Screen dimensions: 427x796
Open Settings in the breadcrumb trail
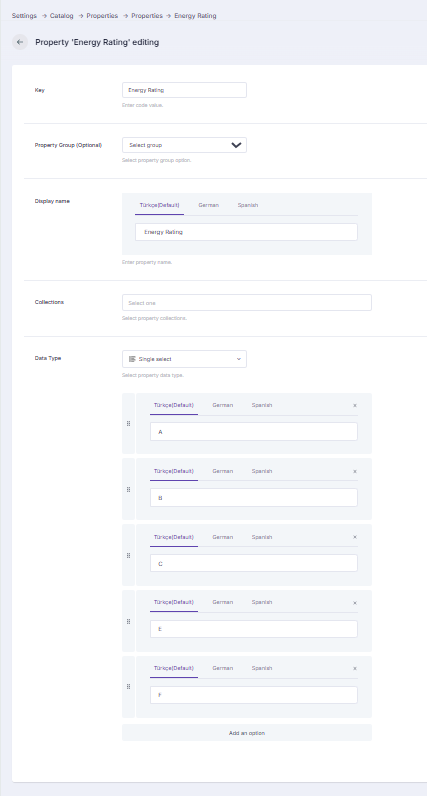pyautogui.click(x=24, y=16)
